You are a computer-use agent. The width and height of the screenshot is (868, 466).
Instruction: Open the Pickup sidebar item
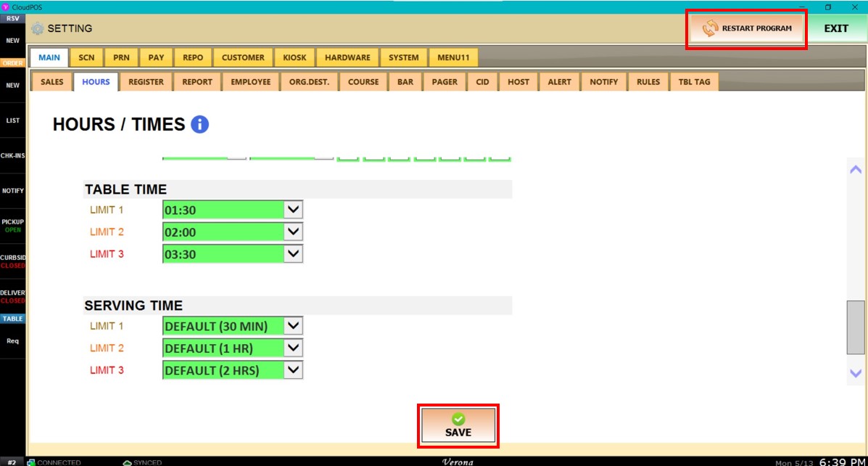click(x=12, y=225)
